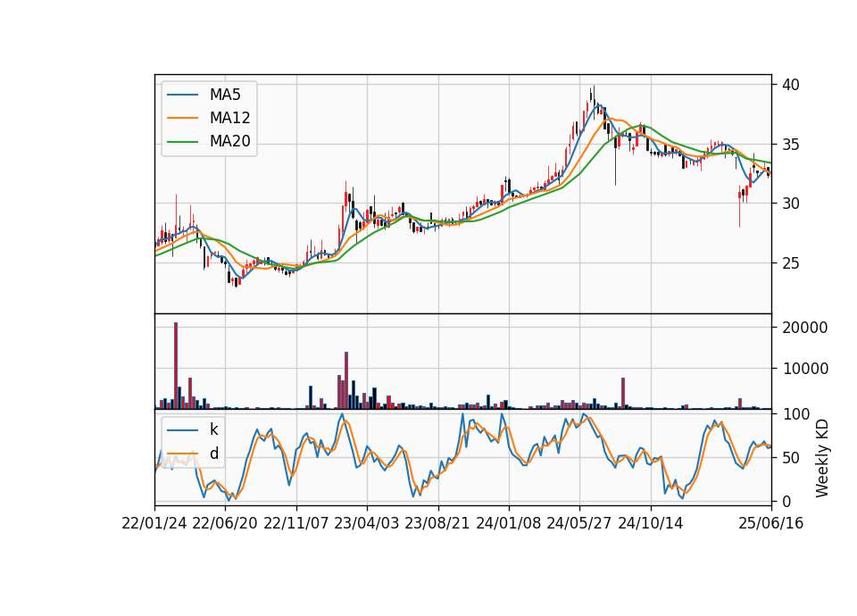Click the volume axis value 20000

point(805,328)
